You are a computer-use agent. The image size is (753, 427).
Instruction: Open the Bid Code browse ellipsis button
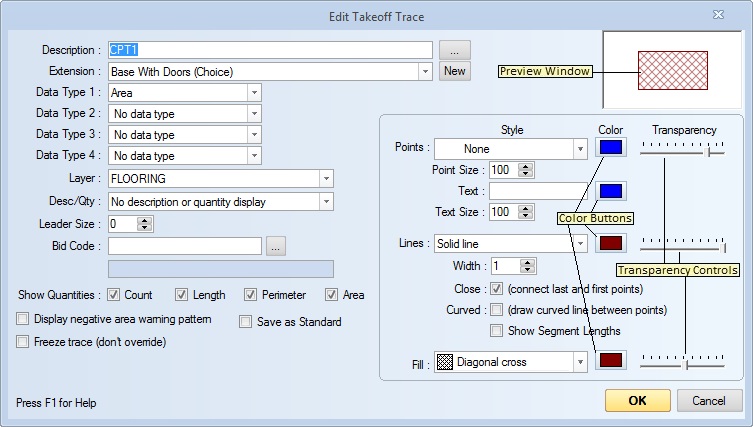coord(276,246)
